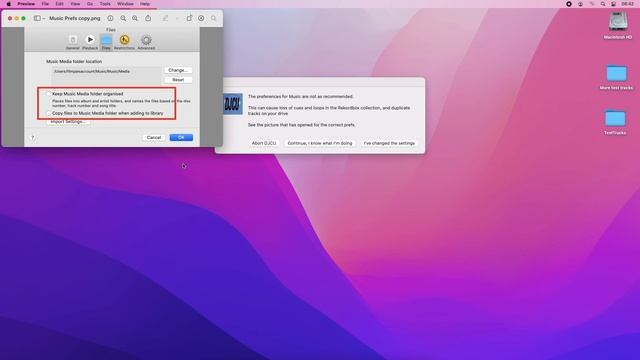The width and height of the screenshot is (640, 360).
Task: Open the Edit menu
Action: (x=60, y=4)
